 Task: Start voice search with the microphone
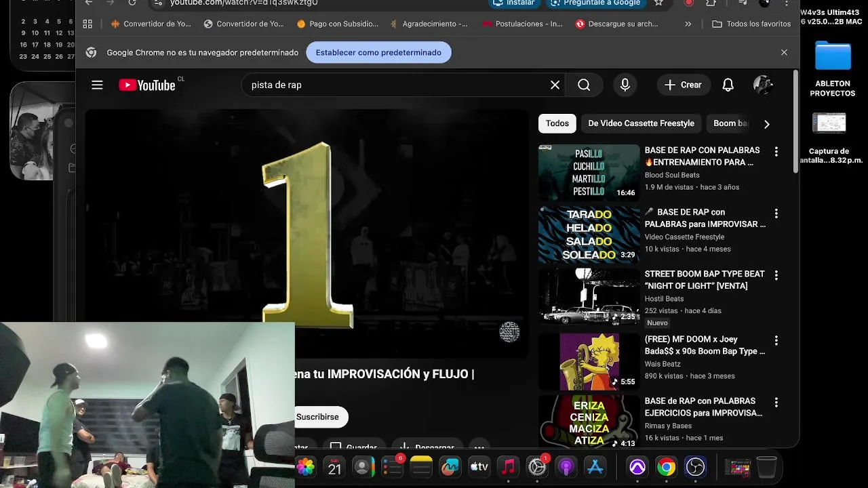click(x=625, y=85)
